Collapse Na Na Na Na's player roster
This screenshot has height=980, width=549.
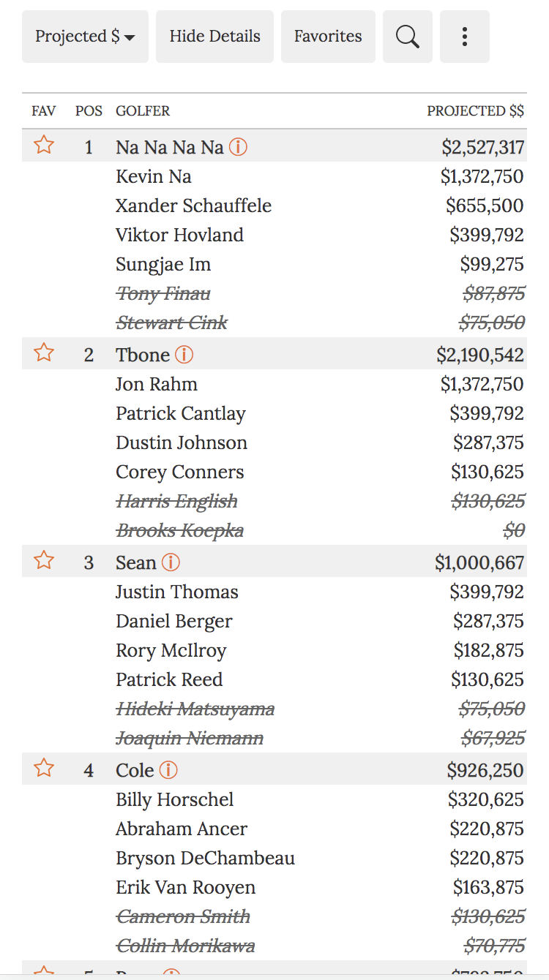pyautogui.click(x=168, y=146)
